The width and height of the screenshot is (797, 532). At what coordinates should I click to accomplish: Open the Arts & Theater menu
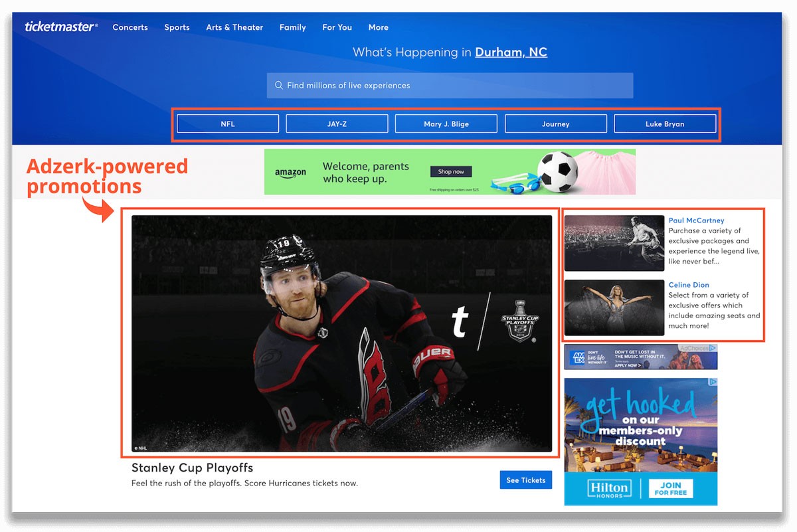[234, 27]
